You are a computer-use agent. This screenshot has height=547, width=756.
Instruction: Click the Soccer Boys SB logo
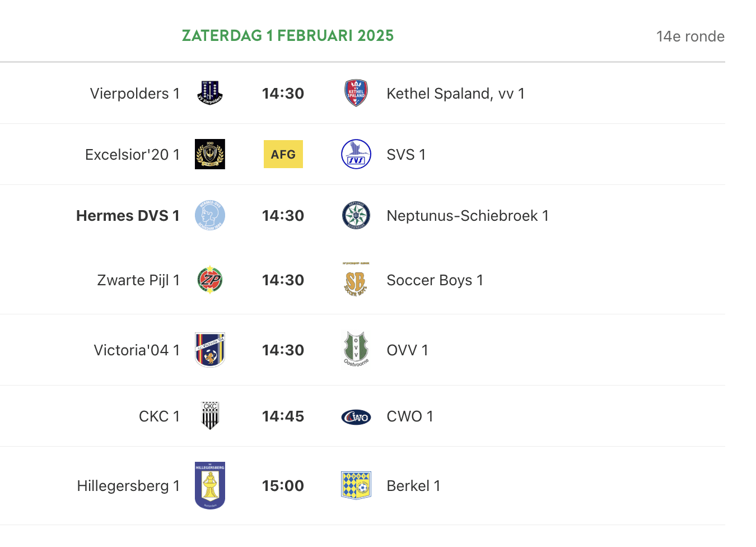pyautogui.click(x=356, y=279)
